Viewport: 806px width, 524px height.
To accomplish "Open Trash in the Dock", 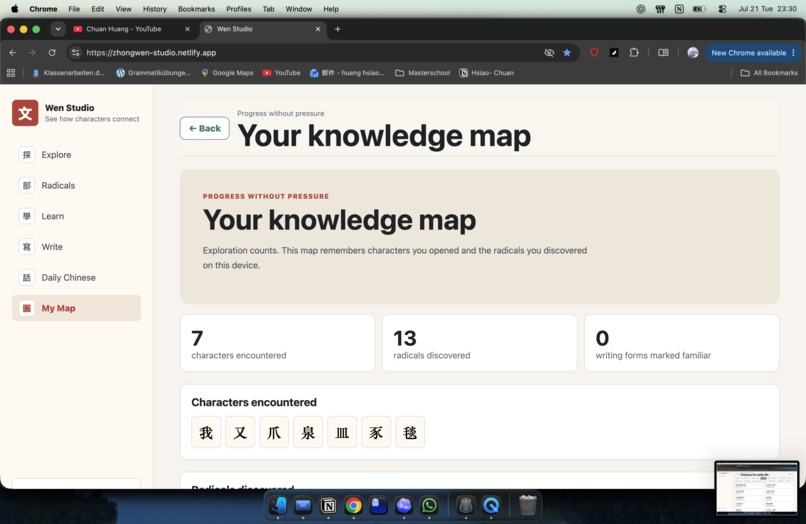I will coord(527,506).
